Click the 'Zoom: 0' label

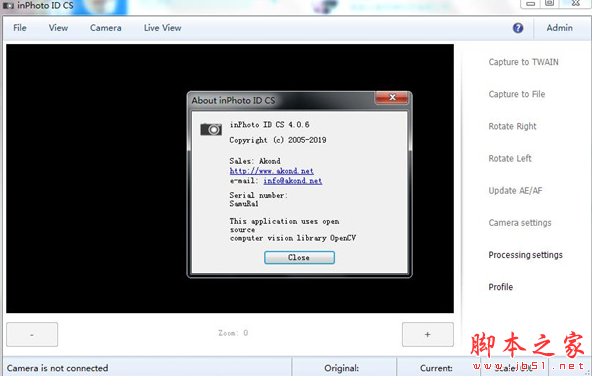pyautogui.click(x=233, y=333)
